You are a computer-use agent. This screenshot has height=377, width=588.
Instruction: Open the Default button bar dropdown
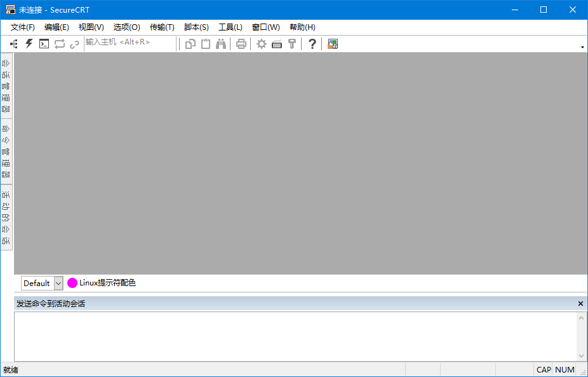(x=58, y=283)
